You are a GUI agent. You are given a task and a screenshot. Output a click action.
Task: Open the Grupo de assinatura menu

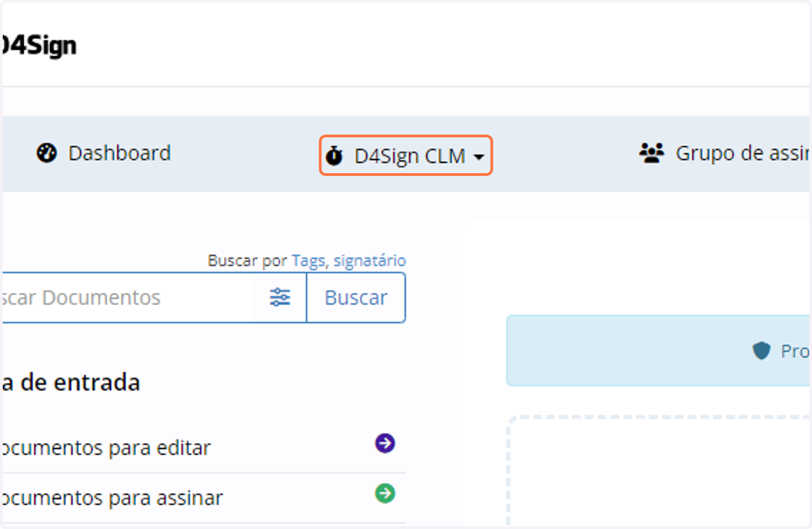(725, 154)
